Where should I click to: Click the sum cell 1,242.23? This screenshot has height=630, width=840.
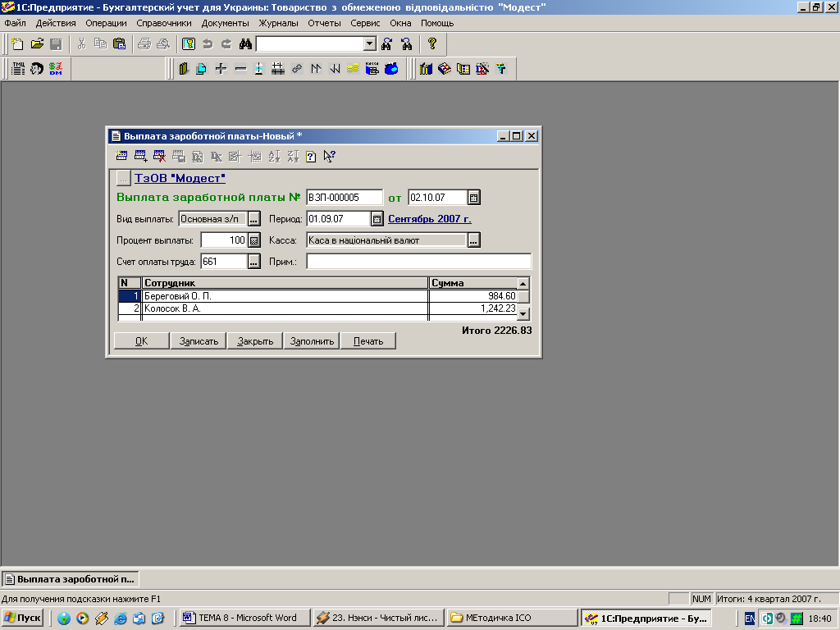click(x=473, y=308)
